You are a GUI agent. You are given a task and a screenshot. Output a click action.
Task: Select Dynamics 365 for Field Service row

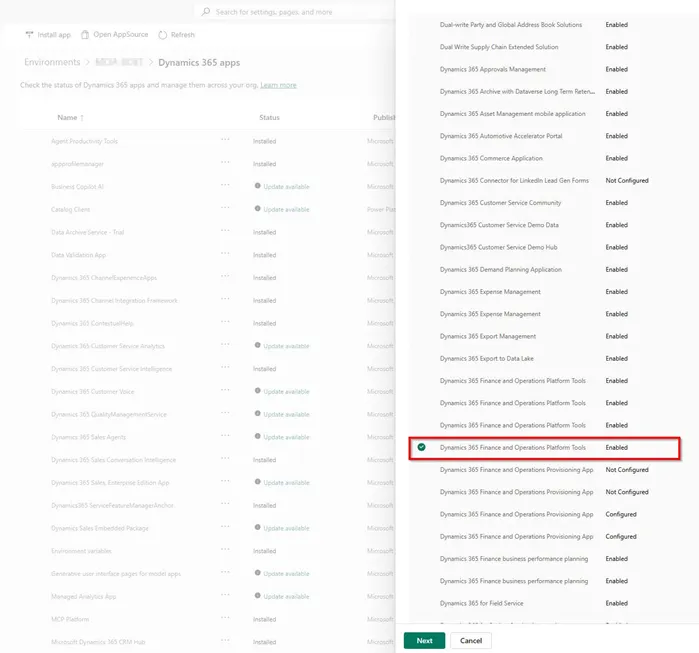pyautogui.click(x=545, y=603)
